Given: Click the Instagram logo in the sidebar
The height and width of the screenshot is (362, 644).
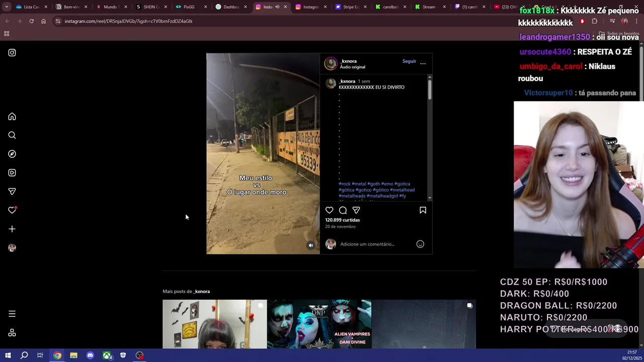Looking at the screenshot, I should [x=12, y=53].
